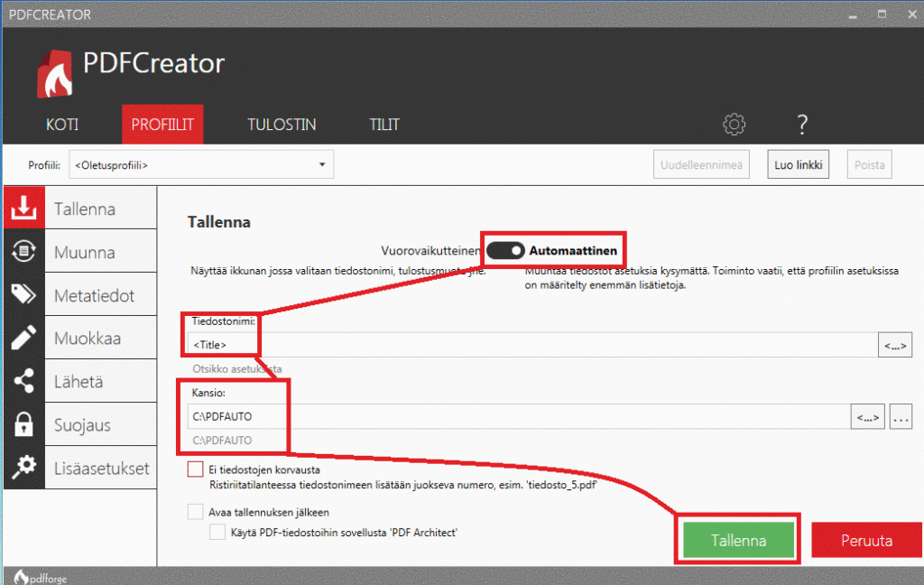Screen dimensions: 924x585
Task: Toggle the Vuorovaikutteinen/Automaattinen switch
Action: 505,251
